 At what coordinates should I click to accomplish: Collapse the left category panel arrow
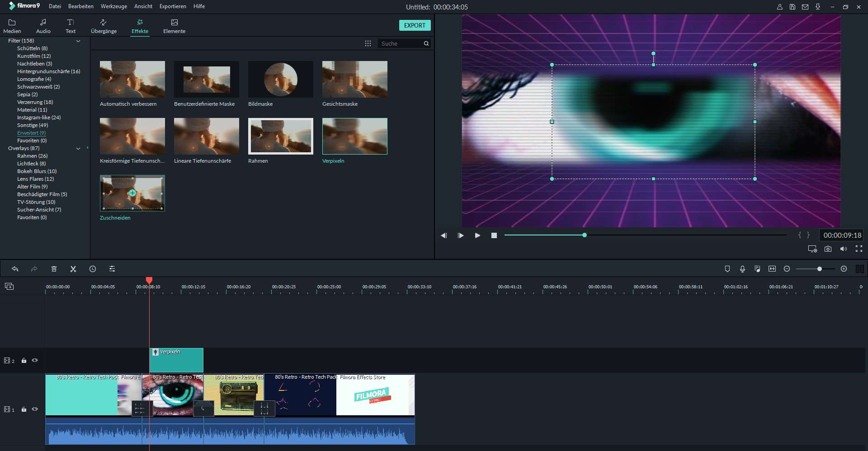click(87, 148)
